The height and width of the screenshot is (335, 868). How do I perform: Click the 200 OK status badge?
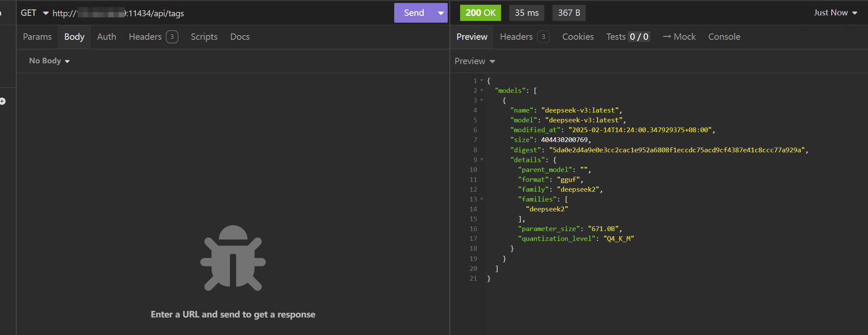click(481, 13)
